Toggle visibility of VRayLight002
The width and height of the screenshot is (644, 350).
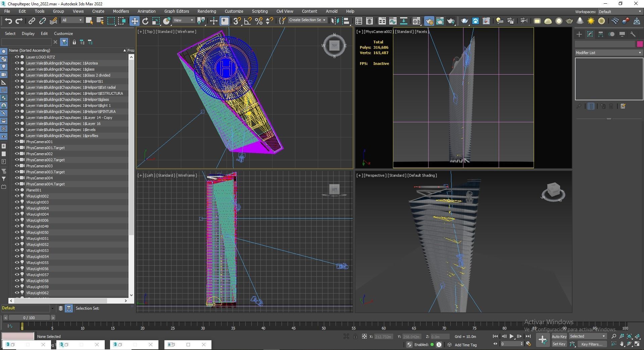click(x=17, y=196)
